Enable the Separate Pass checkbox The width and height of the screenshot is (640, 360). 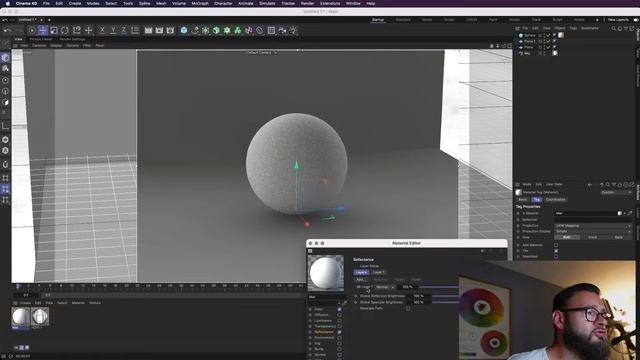[x=408, y=309]
